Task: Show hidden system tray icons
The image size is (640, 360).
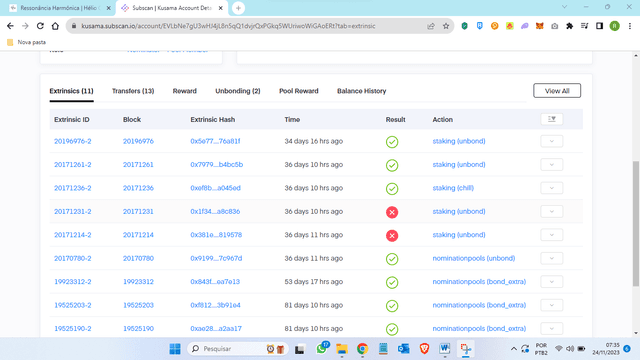Action: (x=514, y=349)
